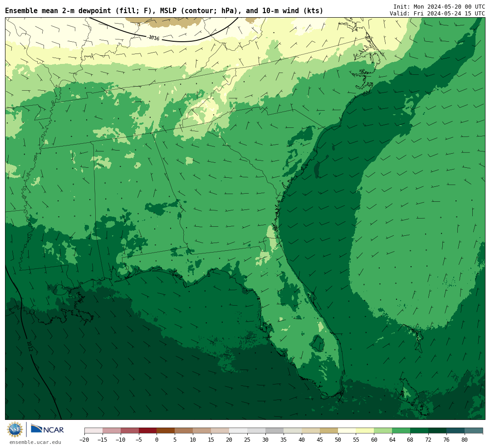490x448 pixels.
Task: Click the dark green swatch between 68 and 72
Action: [x=419, y=431]
